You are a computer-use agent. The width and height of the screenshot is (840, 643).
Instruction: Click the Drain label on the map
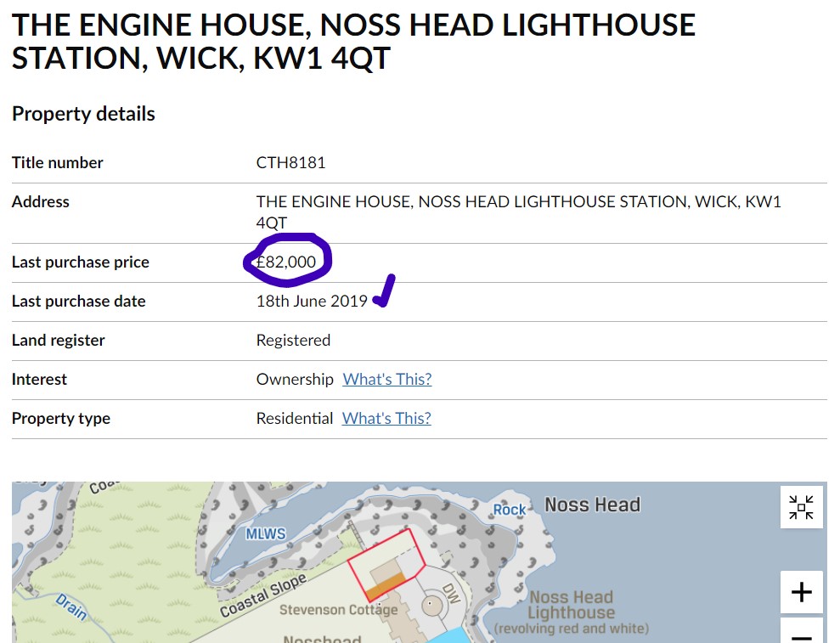click(71, 607)
